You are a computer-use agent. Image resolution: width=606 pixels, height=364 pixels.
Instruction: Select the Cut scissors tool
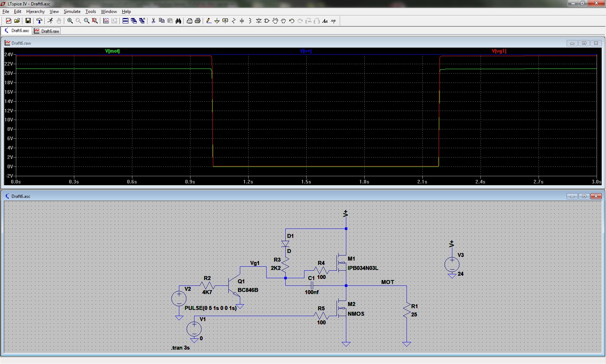click(x=153, y=21)
